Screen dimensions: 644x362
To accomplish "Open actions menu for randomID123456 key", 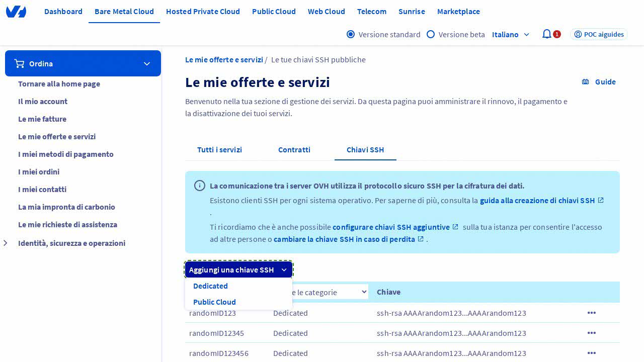I will pyautogui.click(x=591, y=353).
